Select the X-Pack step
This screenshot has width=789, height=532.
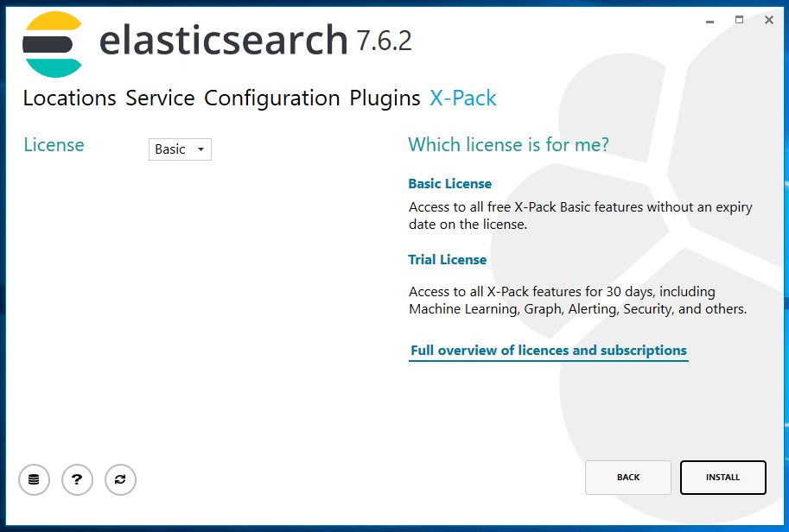click(x=463, y=98)
